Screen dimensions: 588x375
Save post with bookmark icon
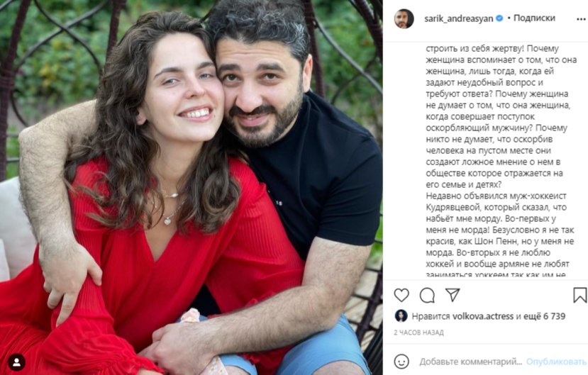(x=579, y=295)
